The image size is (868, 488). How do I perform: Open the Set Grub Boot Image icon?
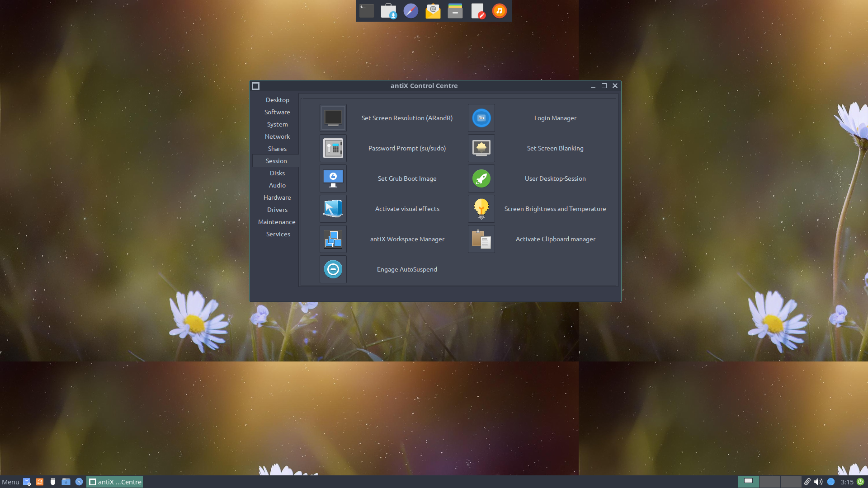point(333,178)
